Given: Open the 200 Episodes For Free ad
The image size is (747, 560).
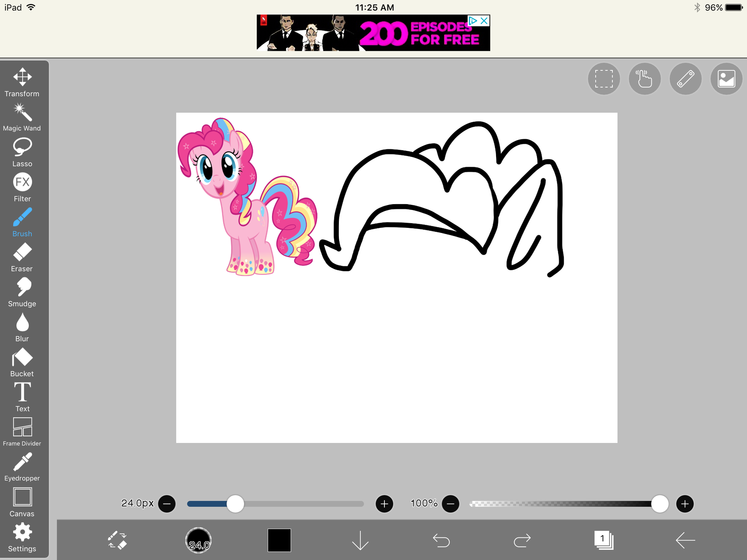Looking at the screenshot, I should pos(373,33).
